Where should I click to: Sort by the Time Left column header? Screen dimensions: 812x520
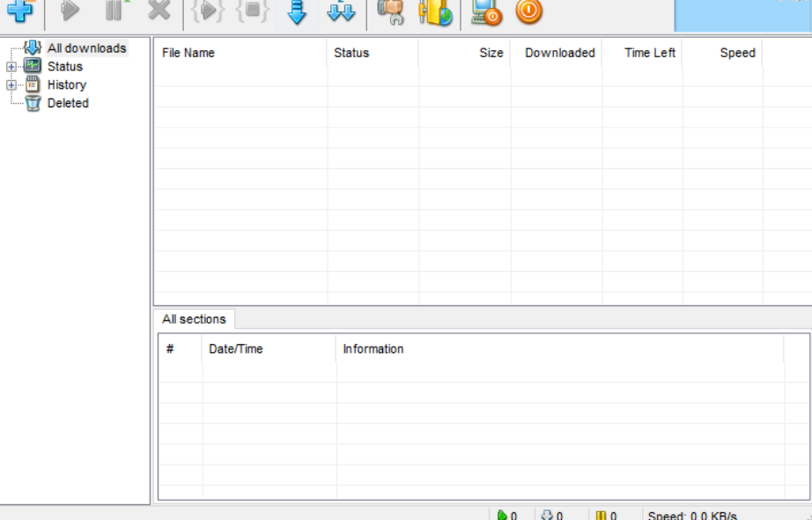click(642, 53)
